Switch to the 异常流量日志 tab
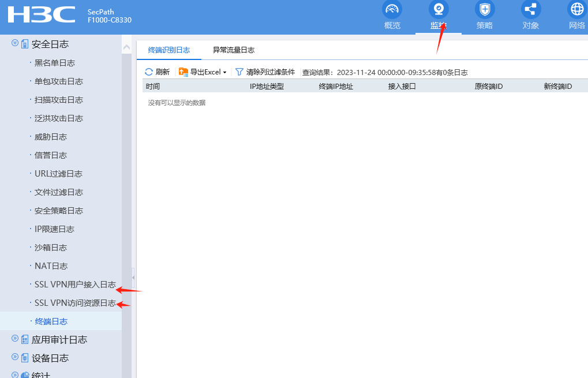Viewport: 588px width, 378px height. 234,50
